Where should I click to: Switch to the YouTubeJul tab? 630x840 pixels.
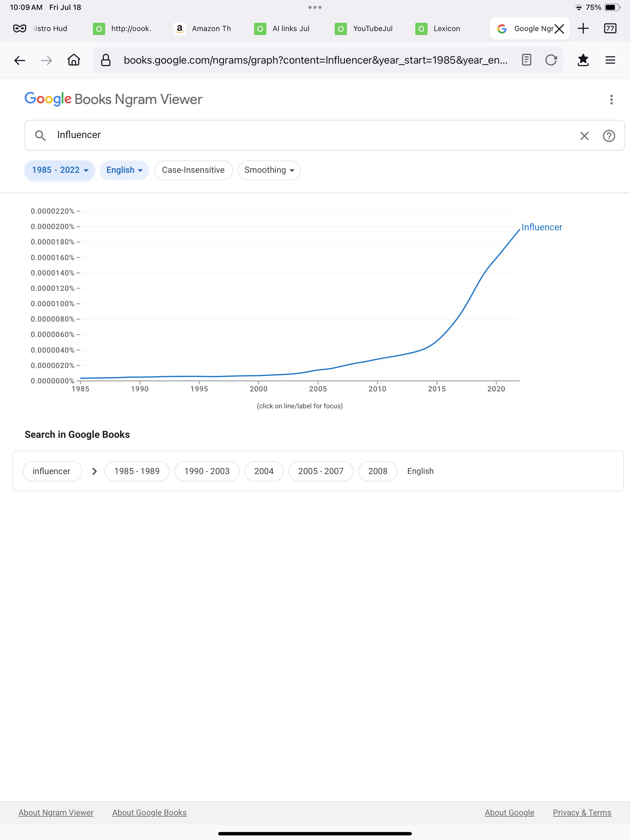(364, 29)
